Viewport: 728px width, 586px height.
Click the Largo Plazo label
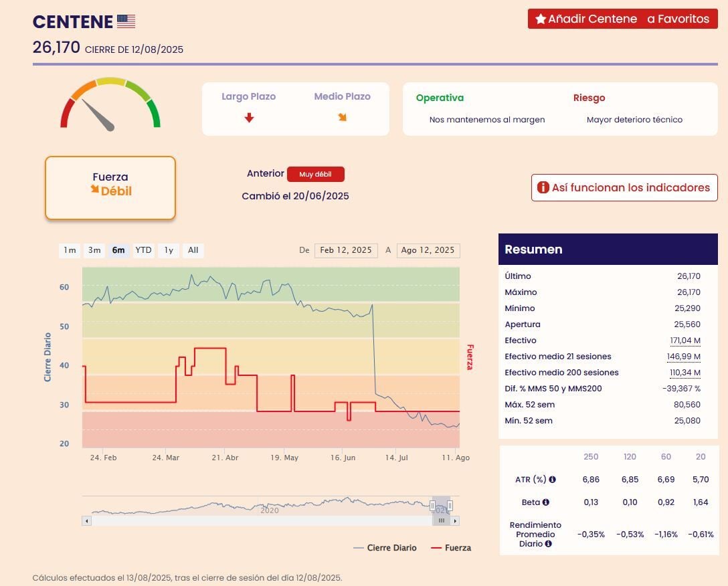click(x=248, y=96)
